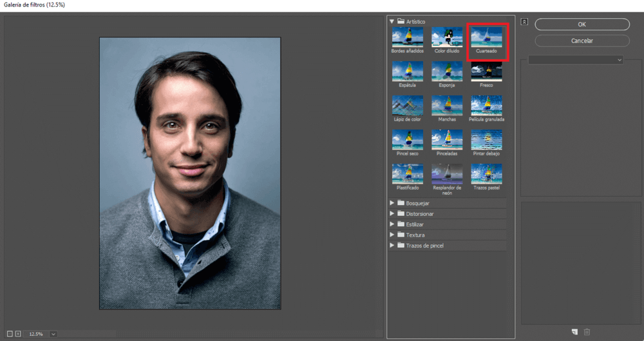Click the delete effect layer trash icon
This screenshot has height=341, width=644.
pos(587,332)
